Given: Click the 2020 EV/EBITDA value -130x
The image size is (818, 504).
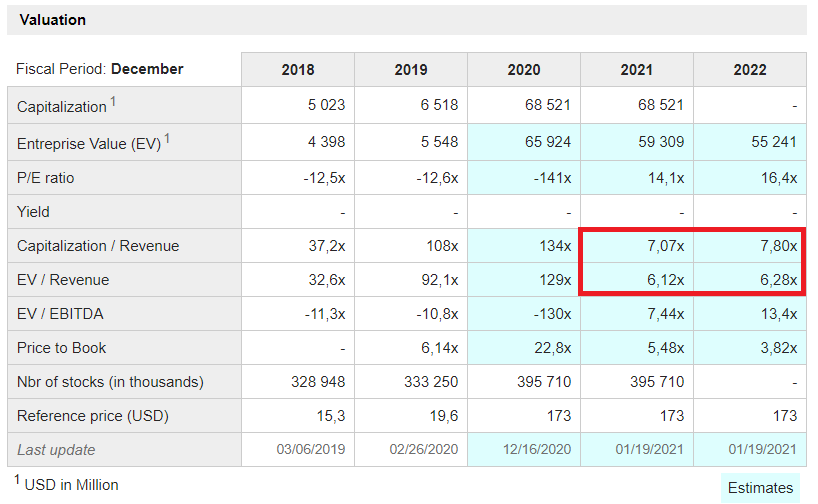Looking at the screenshot, I should click(552, 314).
